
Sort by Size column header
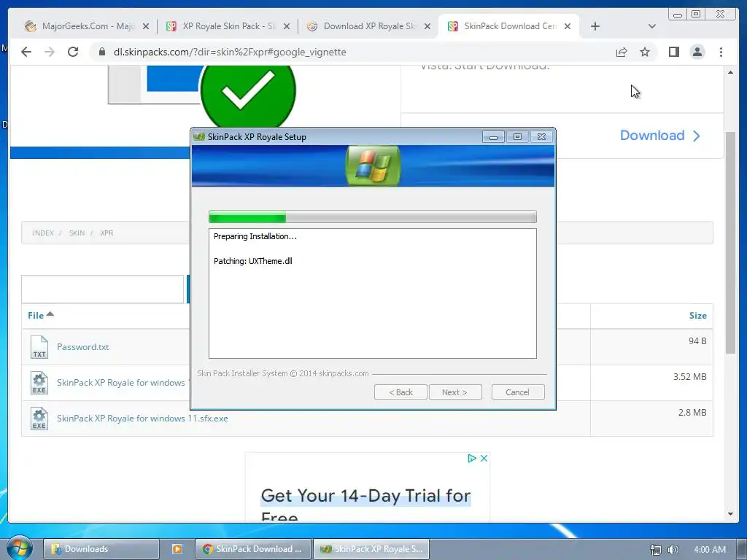coord(697,315)
